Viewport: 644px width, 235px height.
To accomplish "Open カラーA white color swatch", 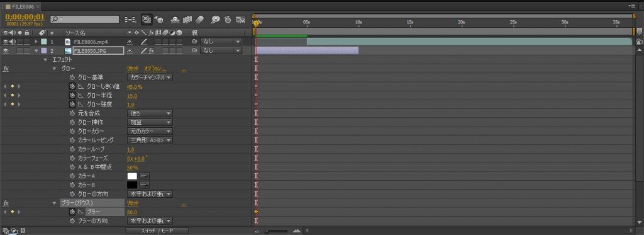I will [132, 176].
